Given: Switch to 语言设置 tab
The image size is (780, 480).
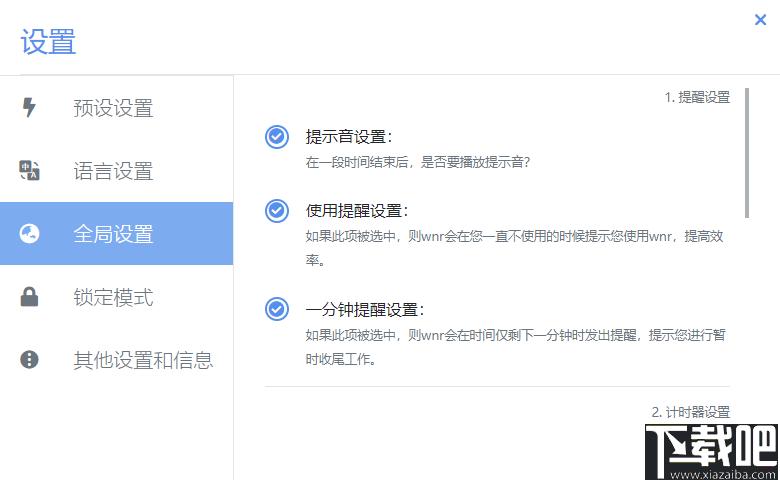Looking at the screenshot, I should click(113, 171).
